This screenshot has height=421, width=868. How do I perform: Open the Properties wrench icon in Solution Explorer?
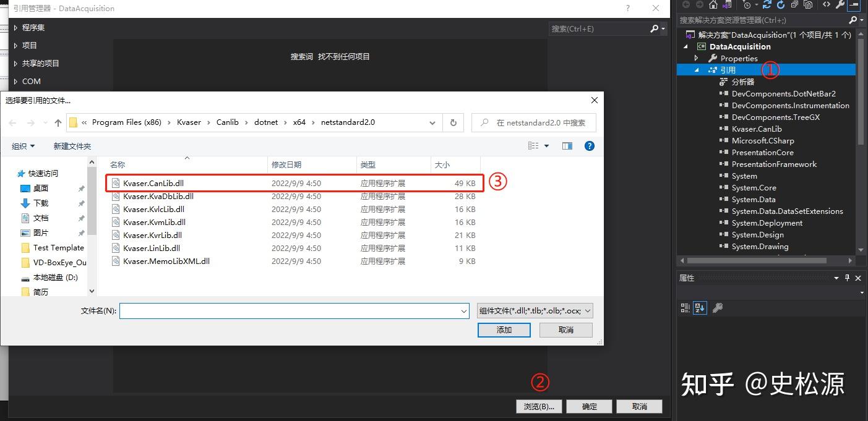(x=841, y=5)
